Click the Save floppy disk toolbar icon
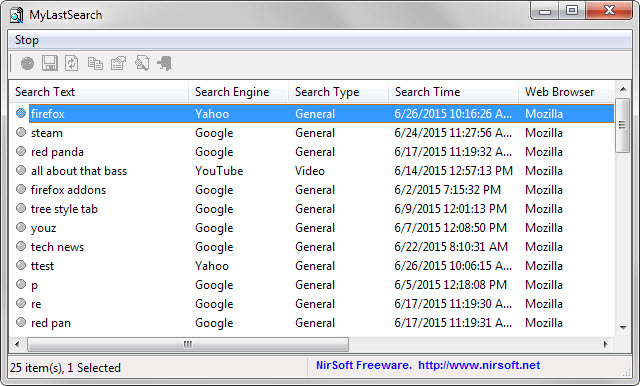 [x=50, y=63]
